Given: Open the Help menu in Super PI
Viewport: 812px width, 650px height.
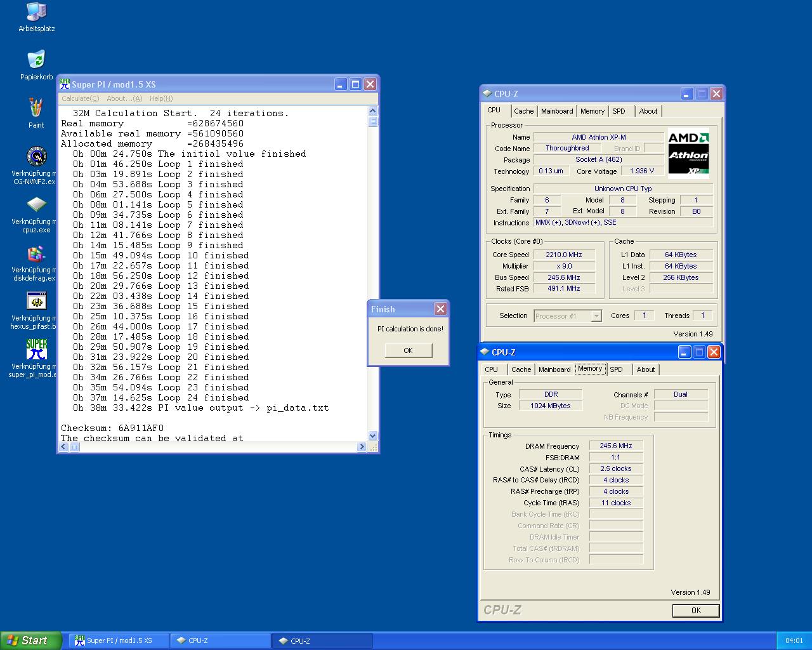Looking at the screenshot, I should (161, 98).
